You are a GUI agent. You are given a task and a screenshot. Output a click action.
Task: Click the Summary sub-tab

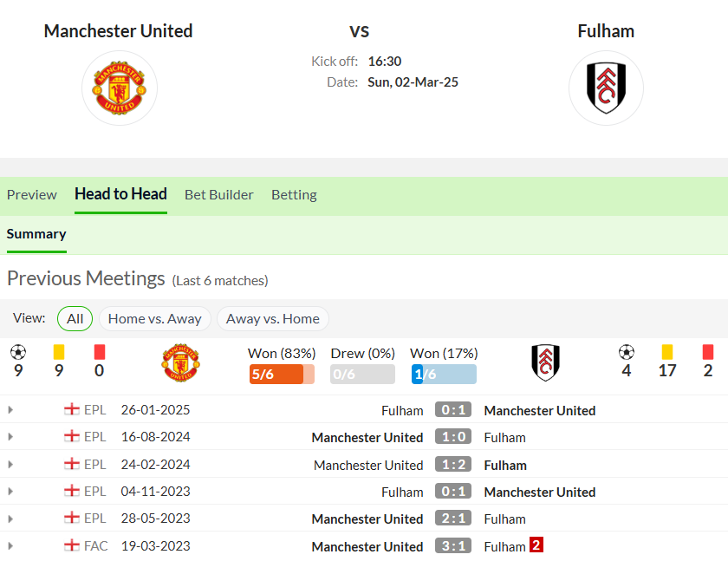(x=36, y=234)
